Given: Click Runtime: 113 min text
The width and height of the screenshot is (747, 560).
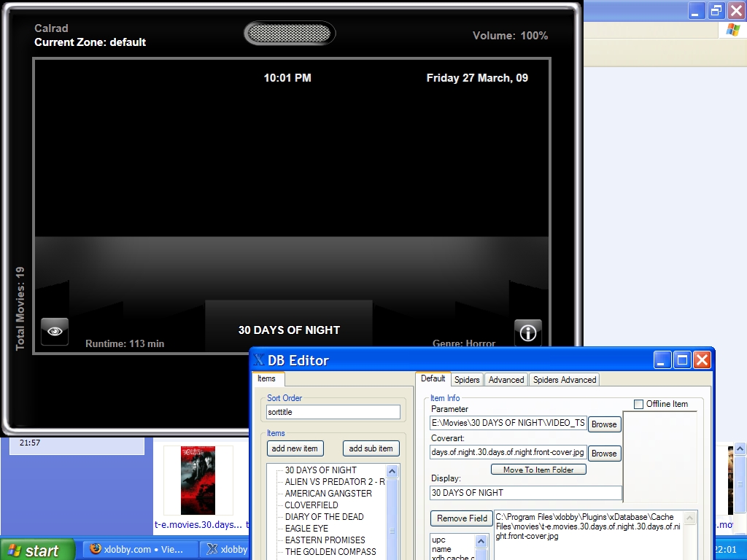Looking at the screenshot, I should pyautogui.click(x=125, y=344).
